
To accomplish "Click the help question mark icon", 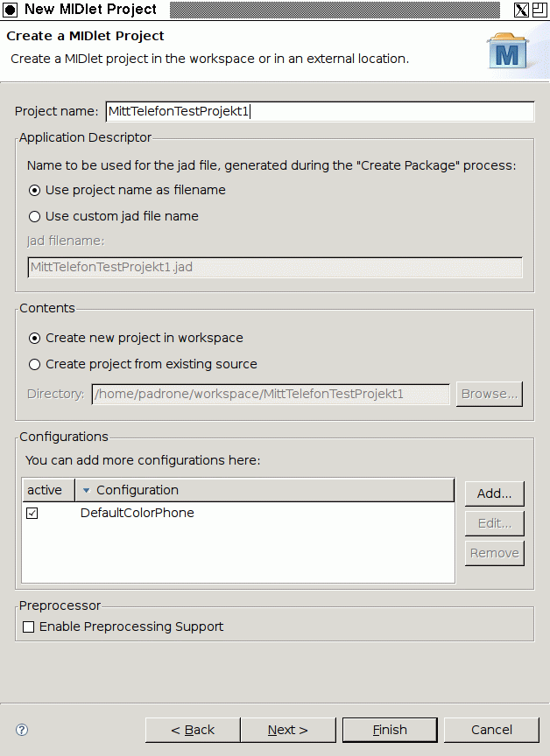I will click(x=22, y=730).
